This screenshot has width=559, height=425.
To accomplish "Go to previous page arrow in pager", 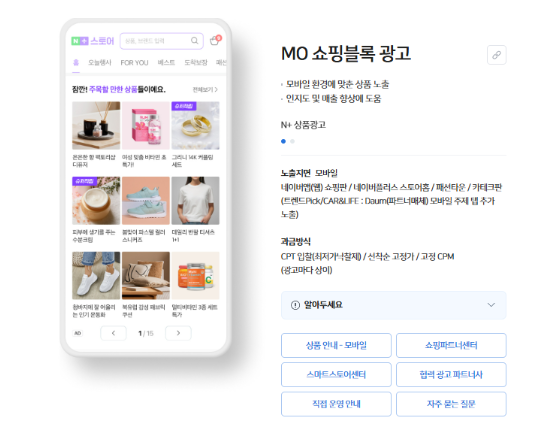I will point(113,333).
